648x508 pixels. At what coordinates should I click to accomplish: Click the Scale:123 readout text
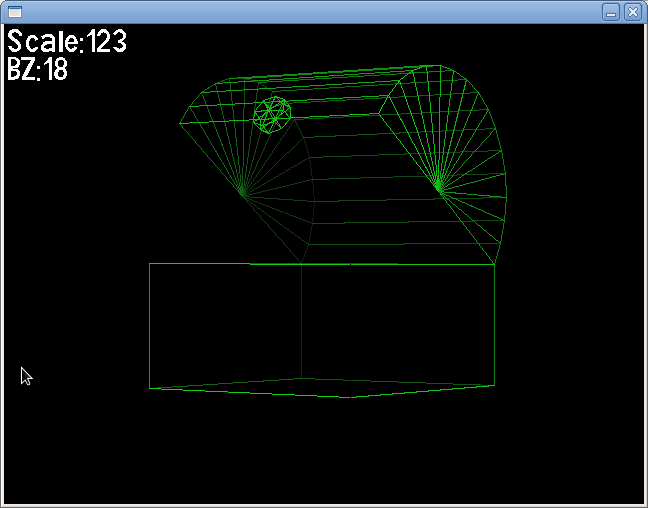67,41
